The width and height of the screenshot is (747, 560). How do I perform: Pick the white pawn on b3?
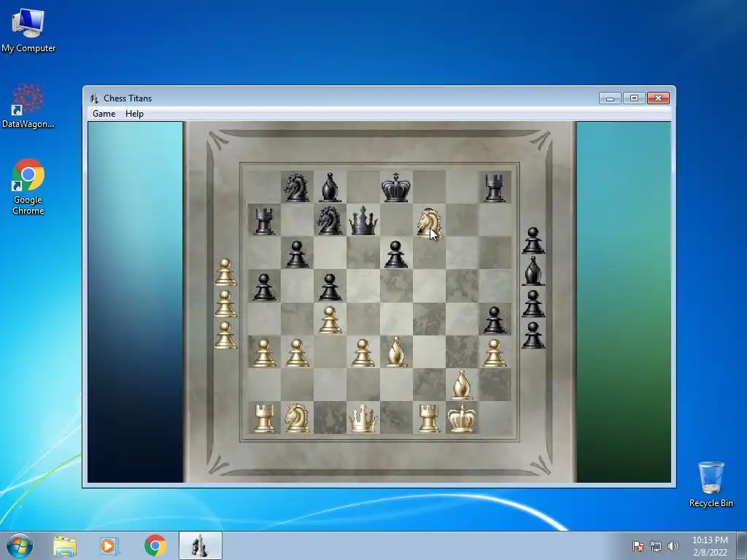click(x=297, y=353)
